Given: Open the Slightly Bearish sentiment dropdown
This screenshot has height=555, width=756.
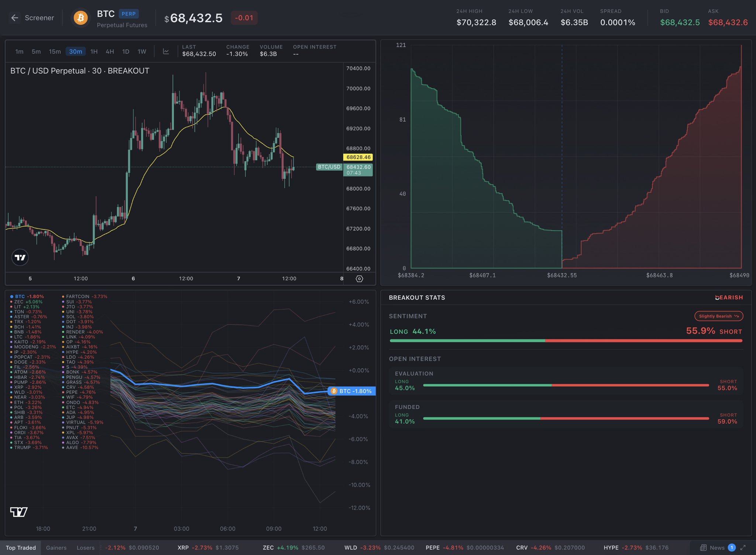Looking at the screenshot, I should click(718, 316).
